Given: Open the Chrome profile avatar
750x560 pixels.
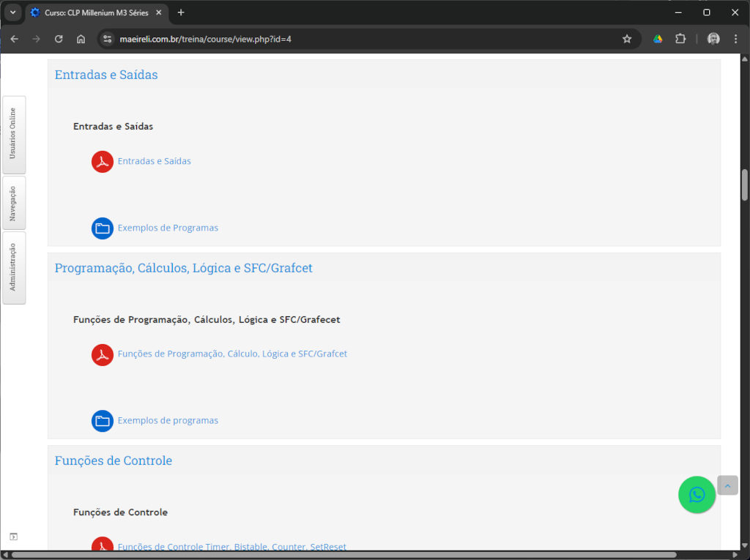Looking at the screenshot, I should coord(713,40).
